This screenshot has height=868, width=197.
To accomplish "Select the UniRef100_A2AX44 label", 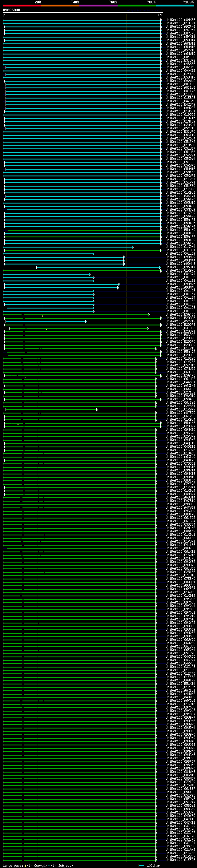I will pos(180,125).
